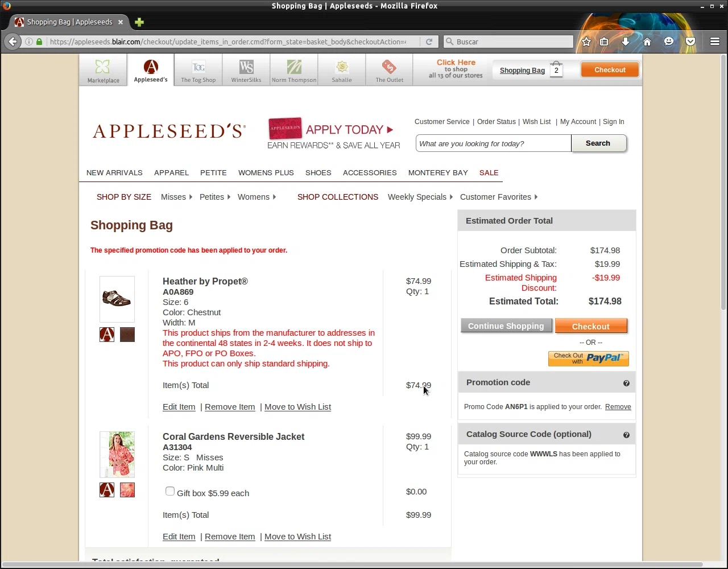Expand the Womens size dropdown
The width and height of the screenshot is (728, 569).
coord(257,197)
